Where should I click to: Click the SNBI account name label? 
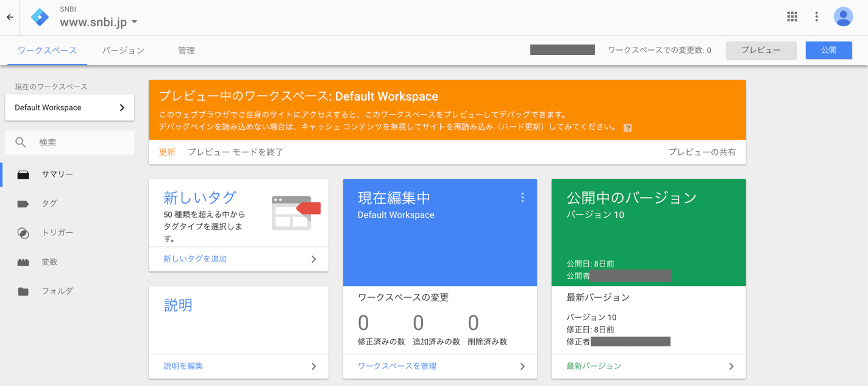pos(68,9)
